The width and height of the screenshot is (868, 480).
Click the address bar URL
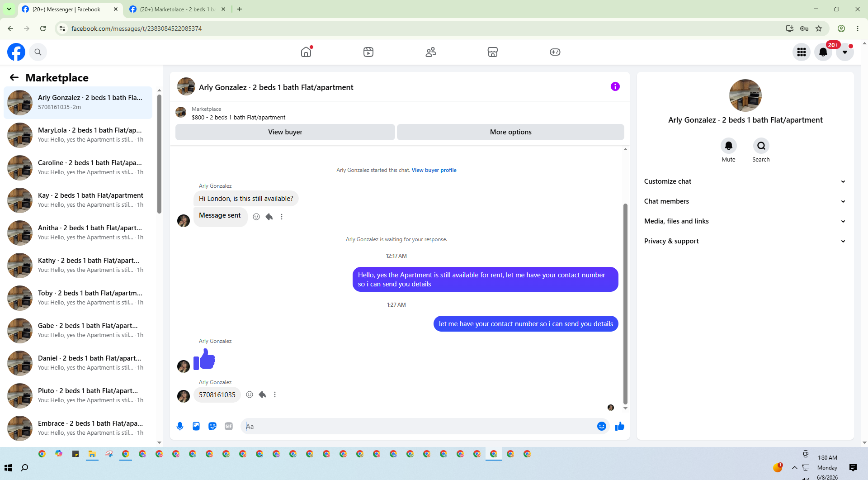137,29
